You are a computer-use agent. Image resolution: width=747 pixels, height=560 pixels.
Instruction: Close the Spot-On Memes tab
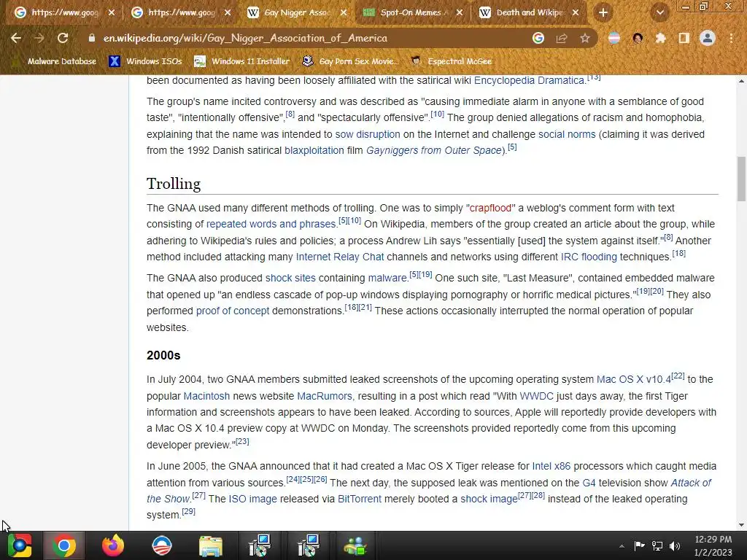click(x=460, y=13)
